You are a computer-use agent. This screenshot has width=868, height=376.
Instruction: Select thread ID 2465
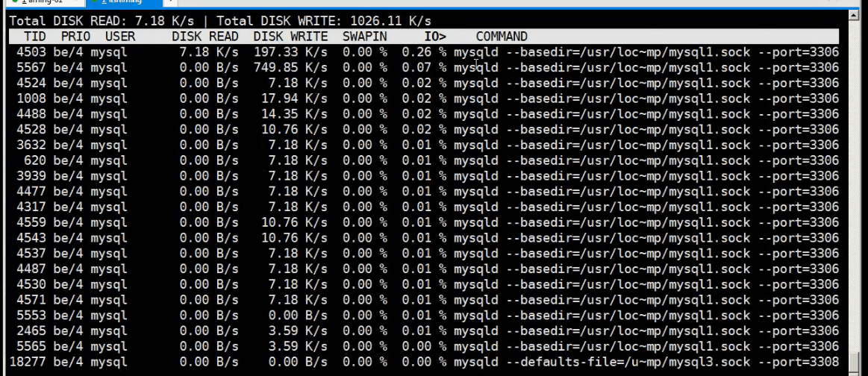31,330
